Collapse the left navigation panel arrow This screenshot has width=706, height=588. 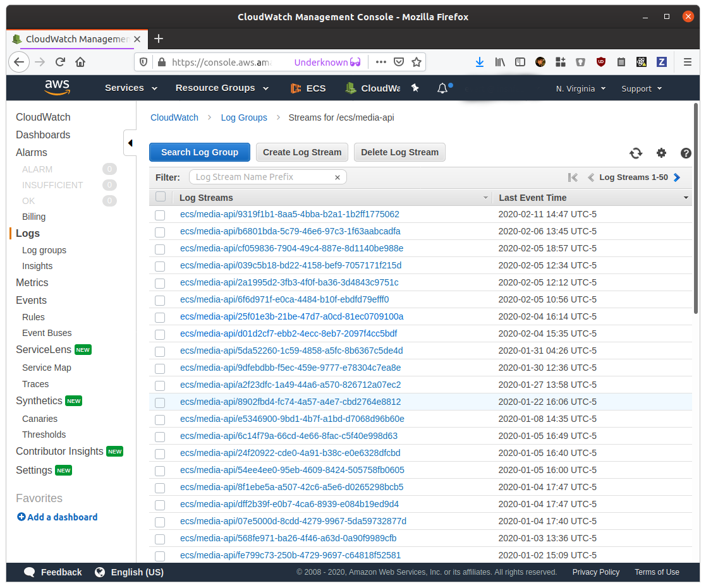coord(130,143)
